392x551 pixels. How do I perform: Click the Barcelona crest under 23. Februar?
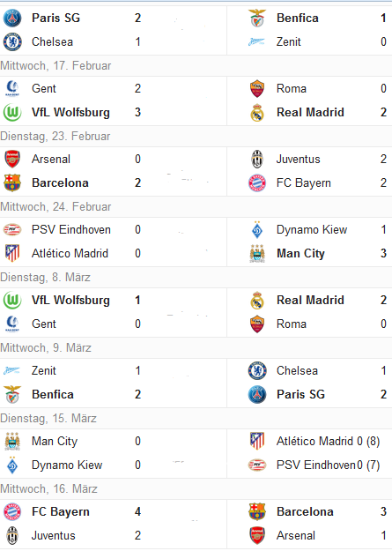point(12,183)
